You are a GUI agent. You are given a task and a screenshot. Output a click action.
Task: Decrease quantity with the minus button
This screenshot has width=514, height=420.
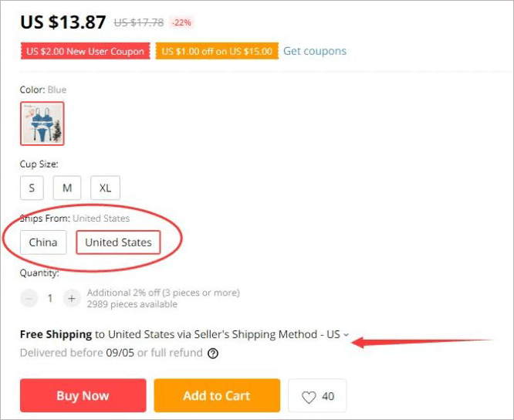click(x=29, y=298)
